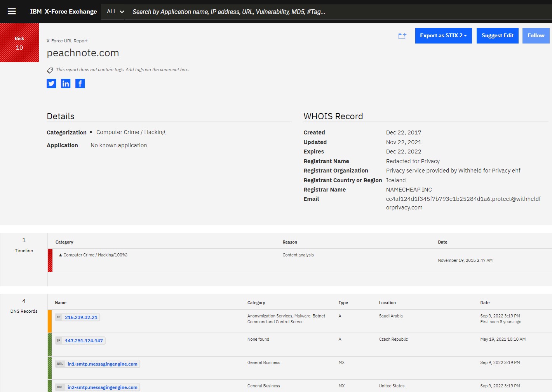Click the orange risk bar for 216.239.32.21
The image size is (552, 392).
click(x=50, y=321)
